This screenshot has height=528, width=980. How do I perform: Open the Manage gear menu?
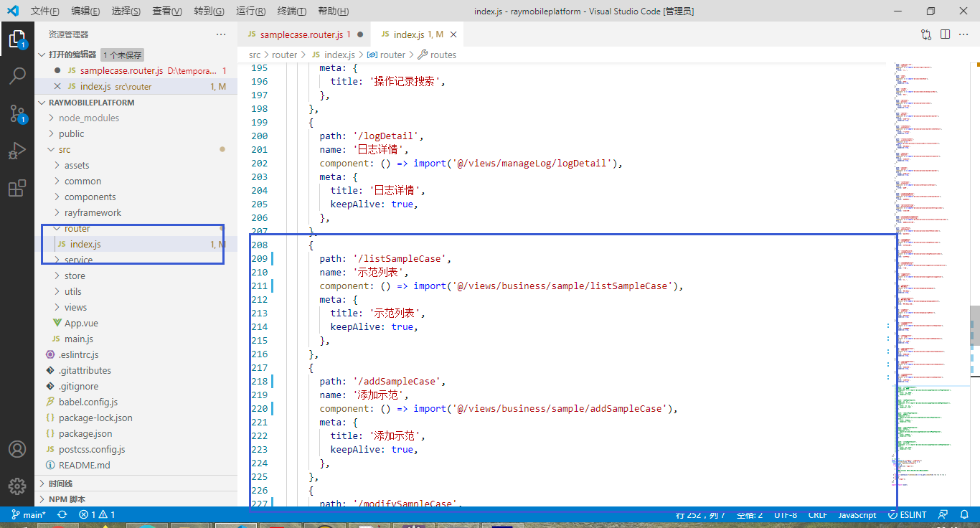17,486
